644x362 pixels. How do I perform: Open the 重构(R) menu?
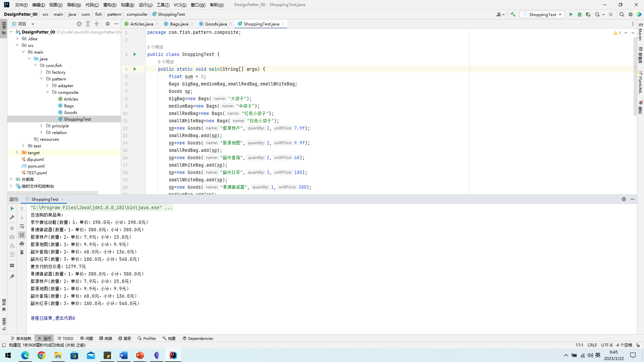110,5
